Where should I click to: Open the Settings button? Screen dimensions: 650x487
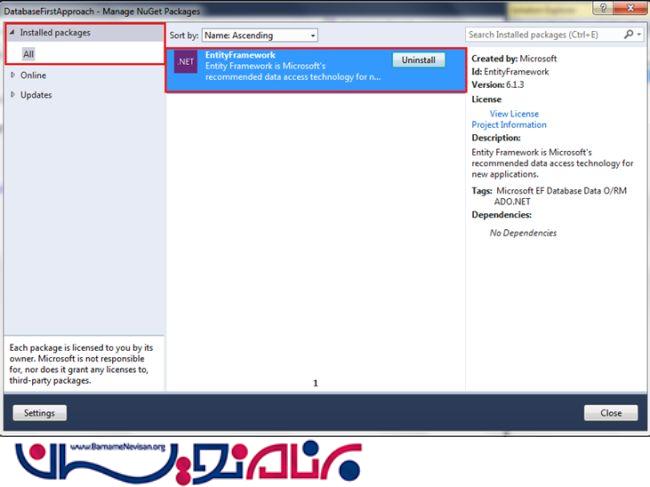tap(39, 413)
